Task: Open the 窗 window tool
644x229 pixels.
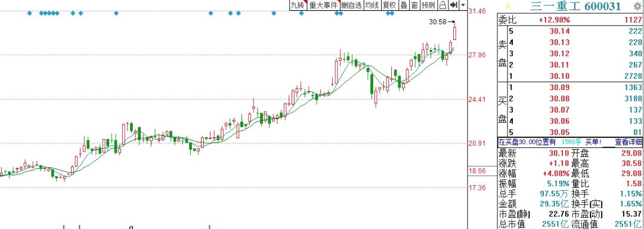Action: [414, 5]
